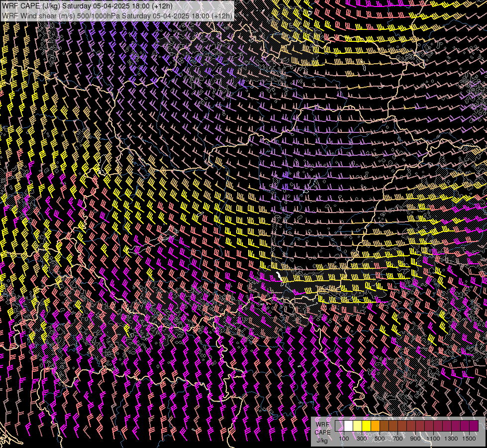487x448 pixels.
Task: Click the 1300 legend tick label
Action: (x=451, y=439)
